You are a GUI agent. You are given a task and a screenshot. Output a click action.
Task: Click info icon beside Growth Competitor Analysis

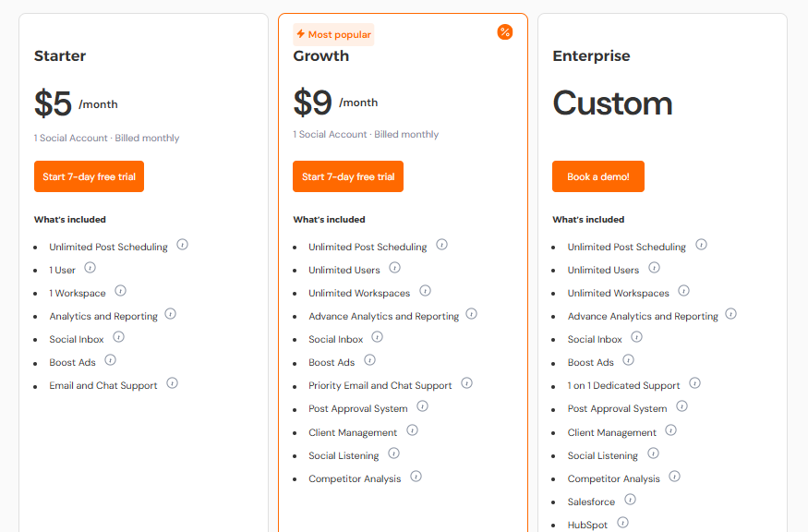click(416, 477)
